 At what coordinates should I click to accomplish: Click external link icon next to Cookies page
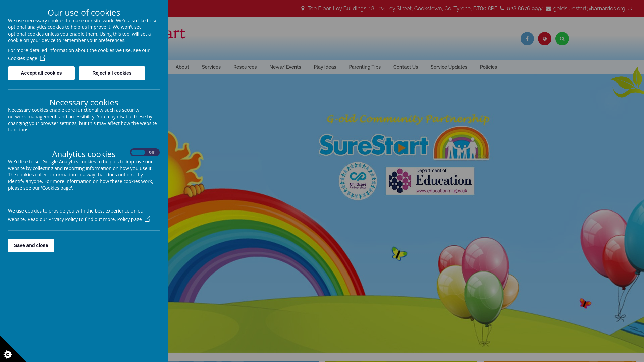(x=43, y=58)
